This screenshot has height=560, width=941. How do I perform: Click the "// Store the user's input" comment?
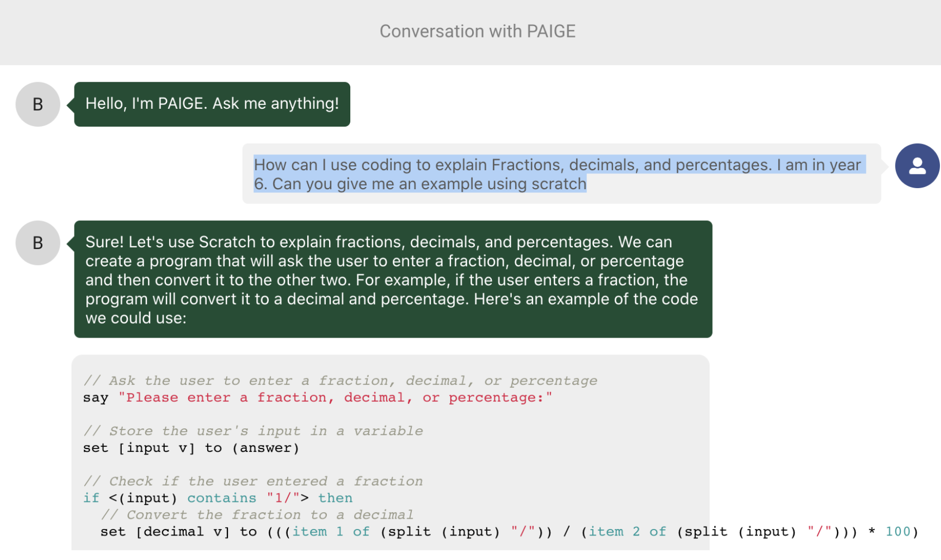tap(253, 431)
